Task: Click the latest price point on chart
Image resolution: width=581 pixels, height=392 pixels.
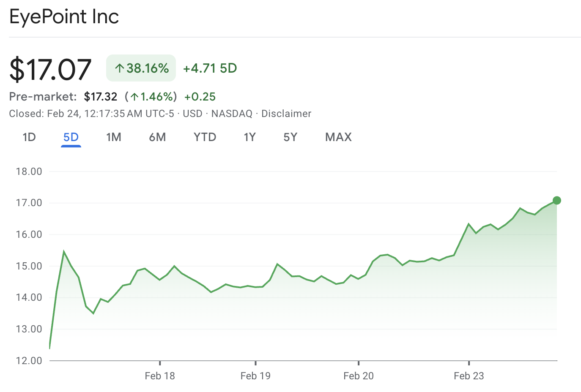Action: 556,201
